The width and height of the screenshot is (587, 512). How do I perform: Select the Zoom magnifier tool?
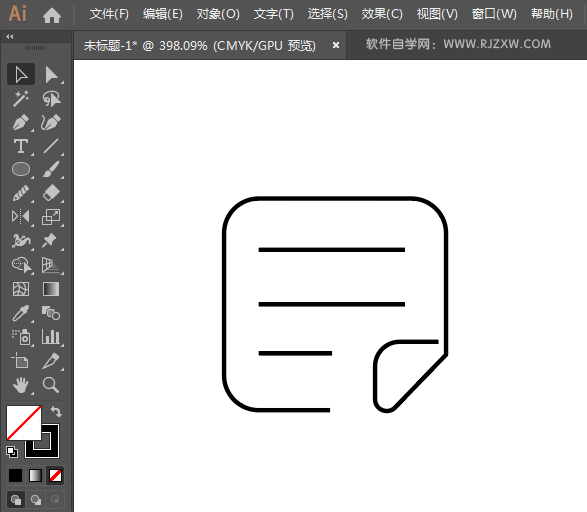51,385
